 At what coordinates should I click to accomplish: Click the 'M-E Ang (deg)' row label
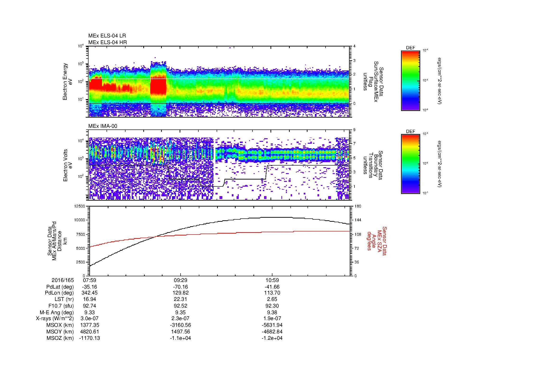point(57,312)
